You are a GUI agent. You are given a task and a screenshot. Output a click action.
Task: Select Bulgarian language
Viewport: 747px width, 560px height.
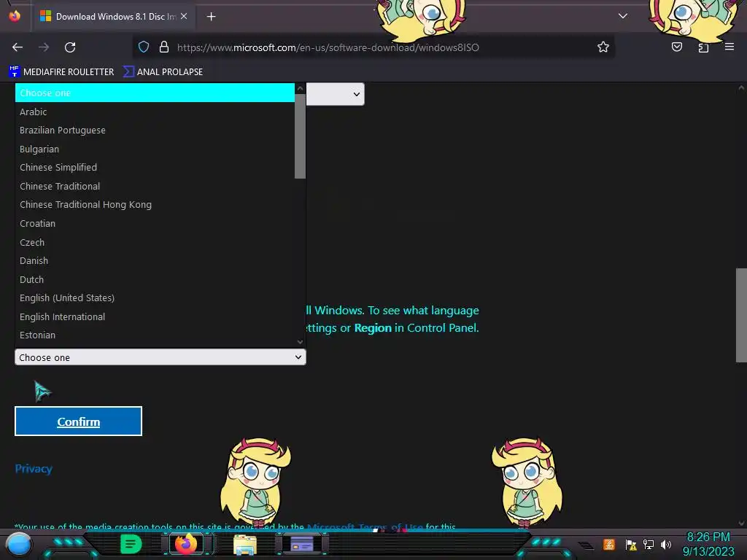coord(155,149)
